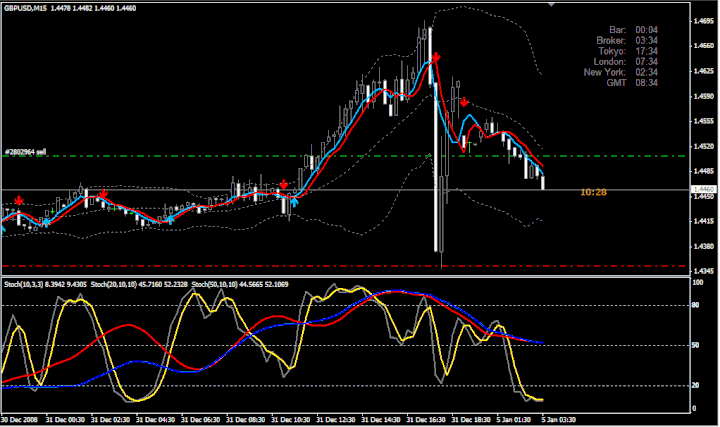The height and width of the screenshot is (427, 720).
Task: Click the 31 Dec 18:30 time axis label
Action: [x=471, y=420]
